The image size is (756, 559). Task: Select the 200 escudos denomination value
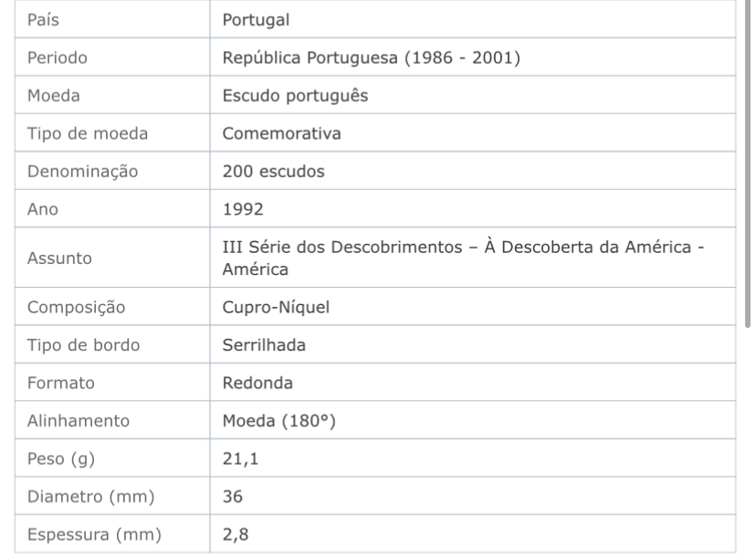(273, 171)
